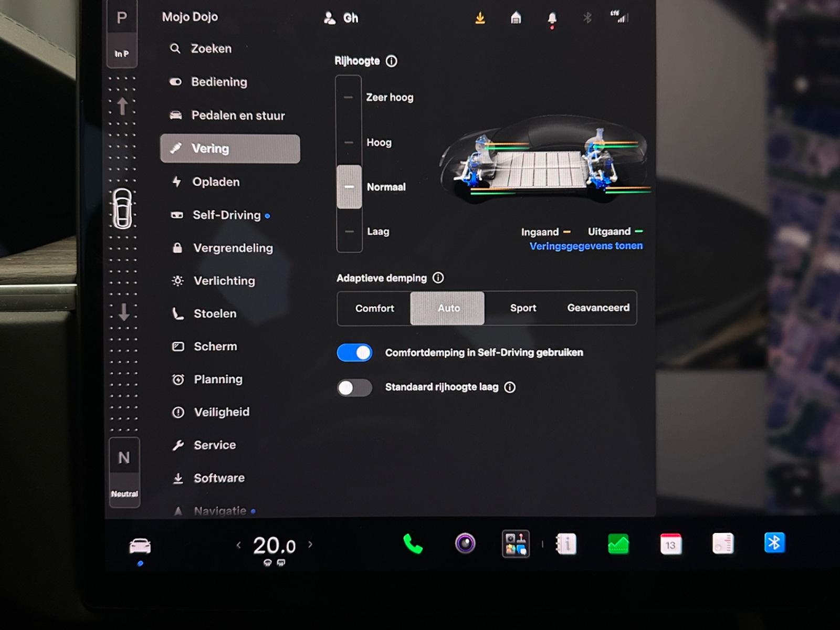
Task: Tap the 20.0 temperature display
Action: (x=274, y=546)
